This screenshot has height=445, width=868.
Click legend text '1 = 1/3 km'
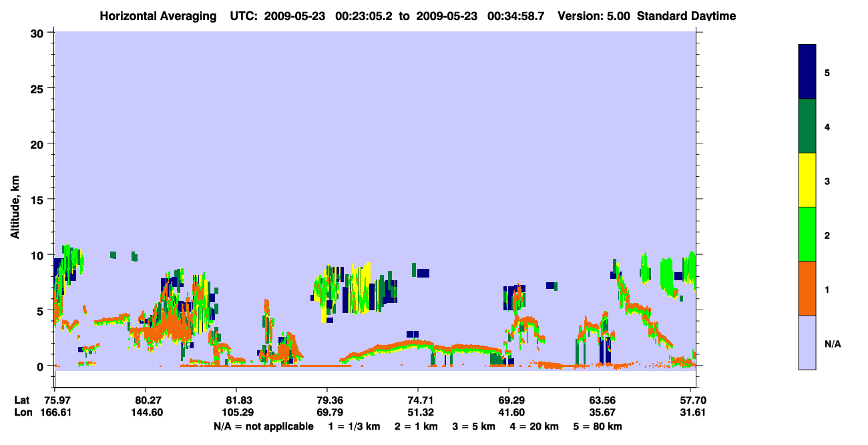click(x=355, y=426)
